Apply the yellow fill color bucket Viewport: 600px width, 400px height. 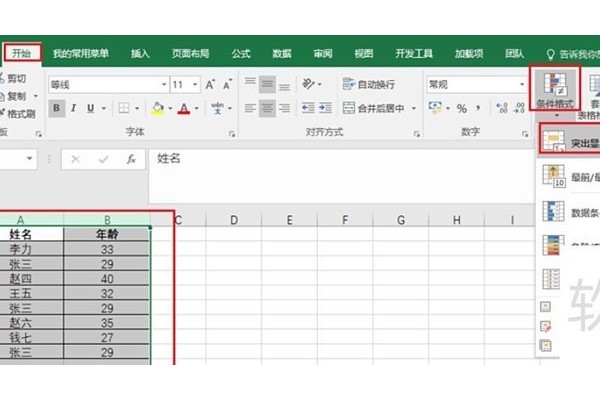(157, 108)
